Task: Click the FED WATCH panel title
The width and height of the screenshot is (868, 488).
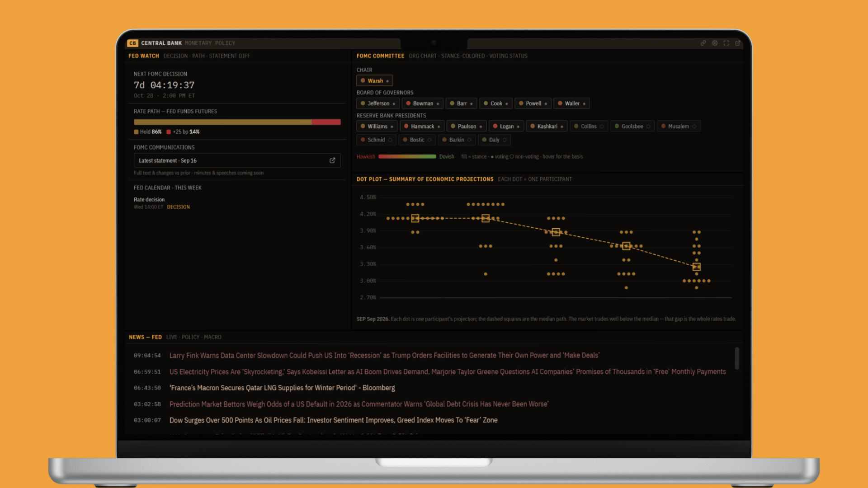Action: pos(144,56)
